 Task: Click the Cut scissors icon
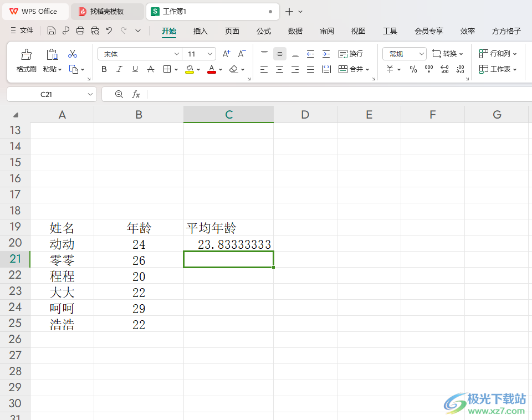(x=73, y=54)
